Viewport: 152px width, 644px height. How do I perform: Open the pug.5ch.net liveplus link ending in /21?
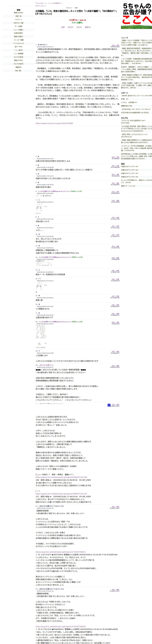[61, 552]
